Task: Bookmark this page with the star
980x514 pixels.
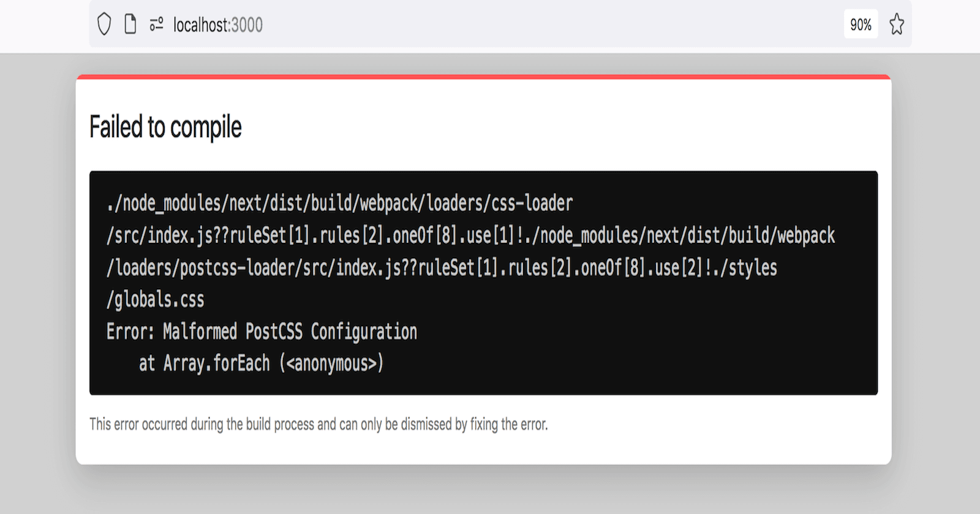Action: (897, 24)
